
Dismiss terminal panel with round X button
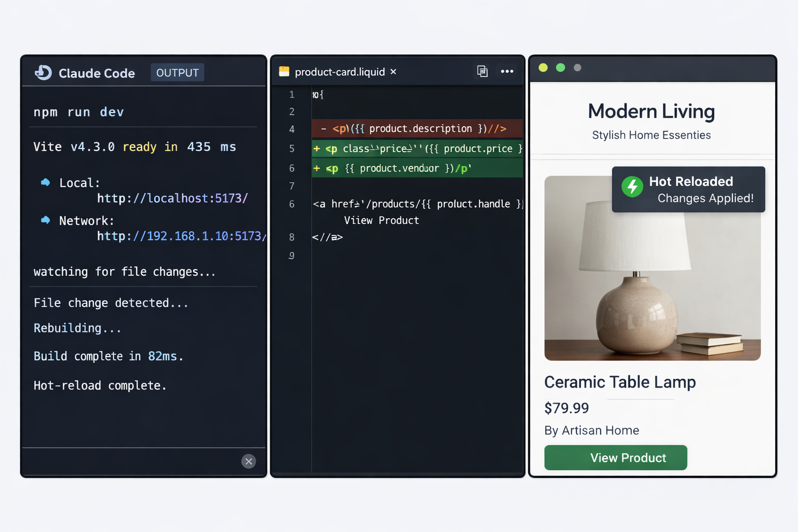click(249, 461)
